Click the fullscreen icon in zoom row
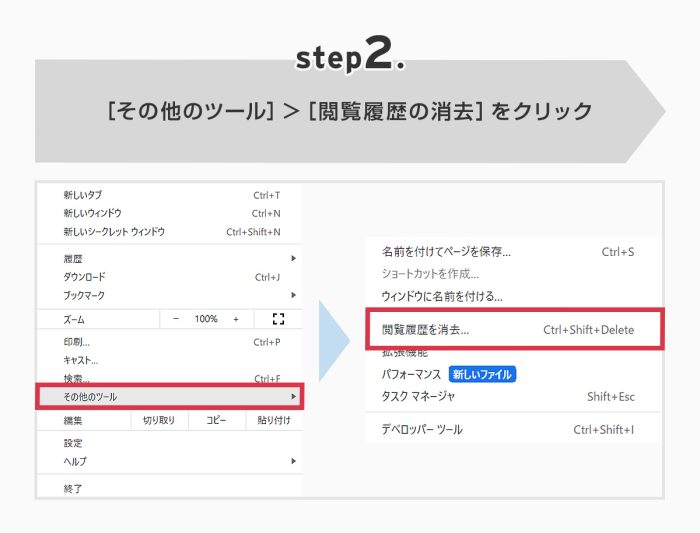Screen dimensions: 700x533 [x=278, y=319]
